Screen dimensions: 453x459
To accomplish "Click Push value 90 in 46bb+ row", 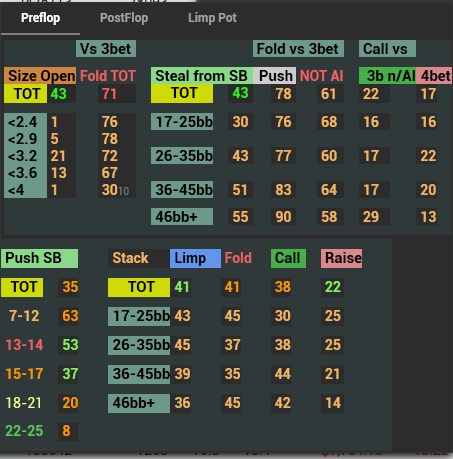I will (283, 217).
